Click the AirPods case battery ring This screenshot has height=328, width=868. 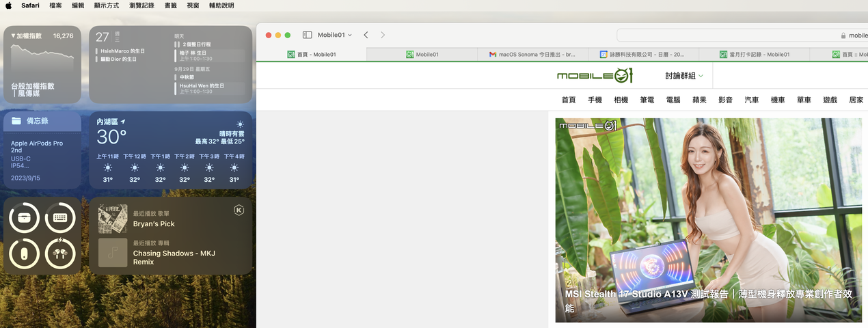24,218
